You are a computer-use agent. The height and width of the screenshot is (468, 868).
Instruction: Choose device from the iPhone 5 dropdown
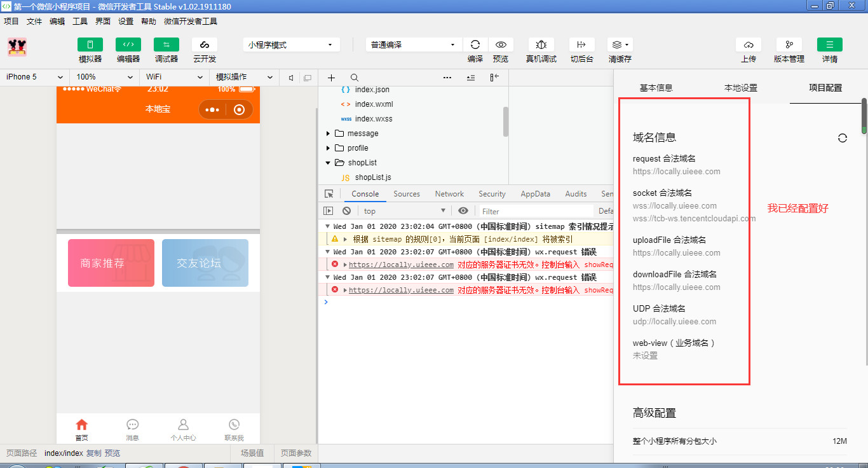click(x=35, y=77)
